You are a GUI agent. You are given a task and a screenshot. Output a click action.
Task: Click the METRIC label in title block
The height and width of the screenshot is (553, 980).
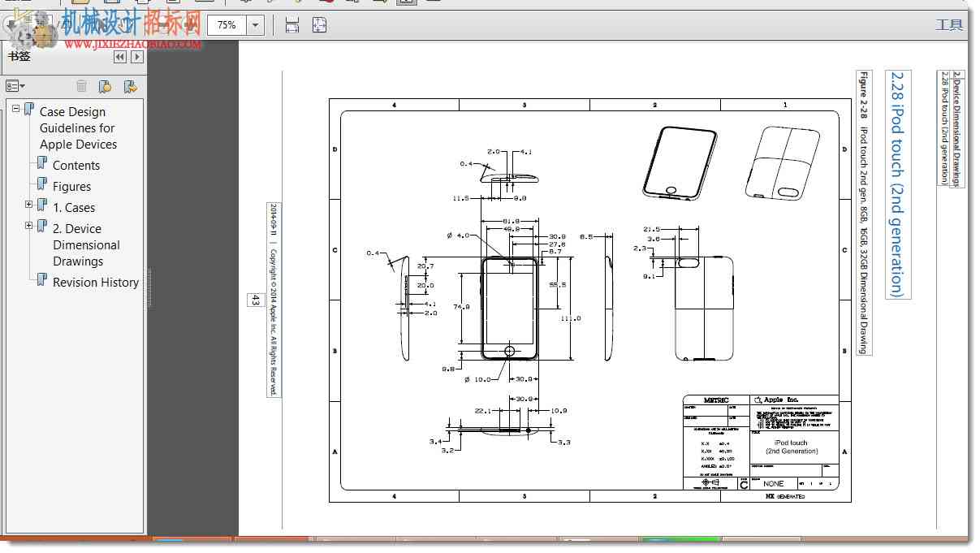coord(715,400)
